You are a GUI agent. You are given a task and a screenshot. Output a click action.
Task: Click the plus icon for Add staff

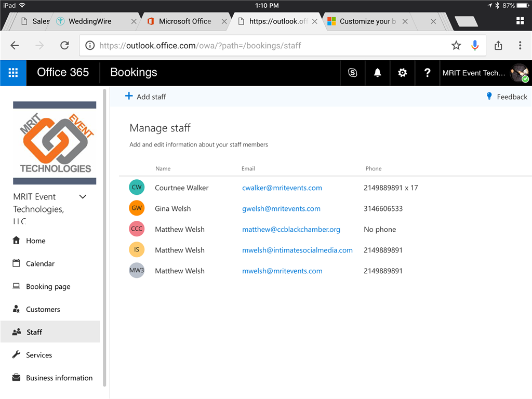[x=129, y=96]
